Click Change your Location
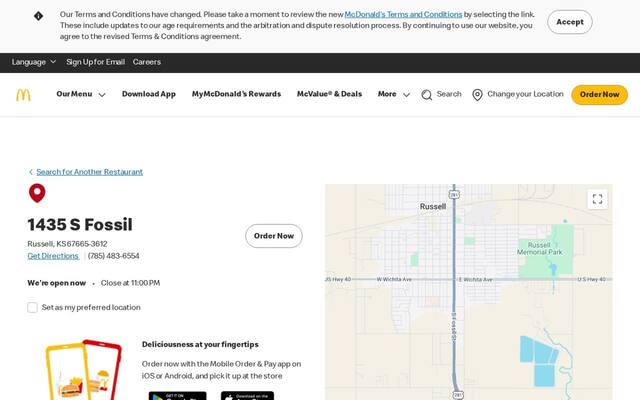 point(525,94)
